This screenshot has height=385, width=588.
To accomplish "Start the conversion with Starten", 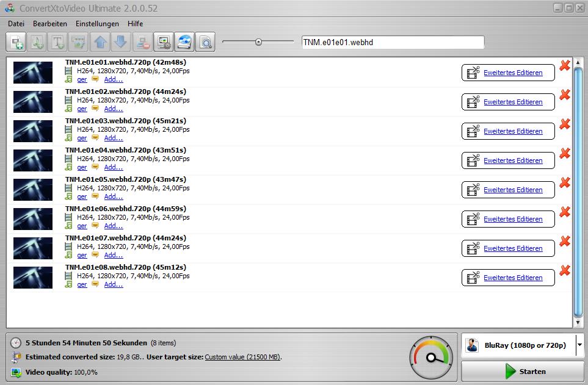I will [x=523, y=372].
